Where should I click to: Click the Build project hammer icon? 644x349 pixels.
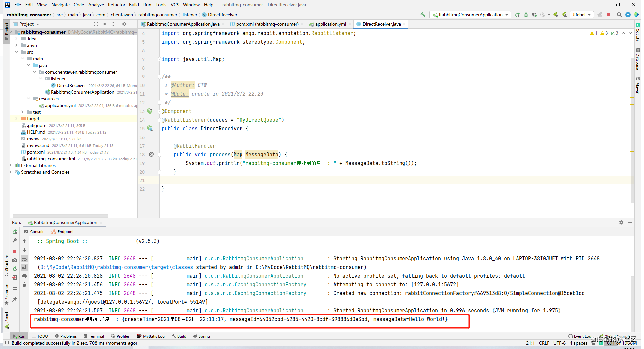tap(423, 15)
